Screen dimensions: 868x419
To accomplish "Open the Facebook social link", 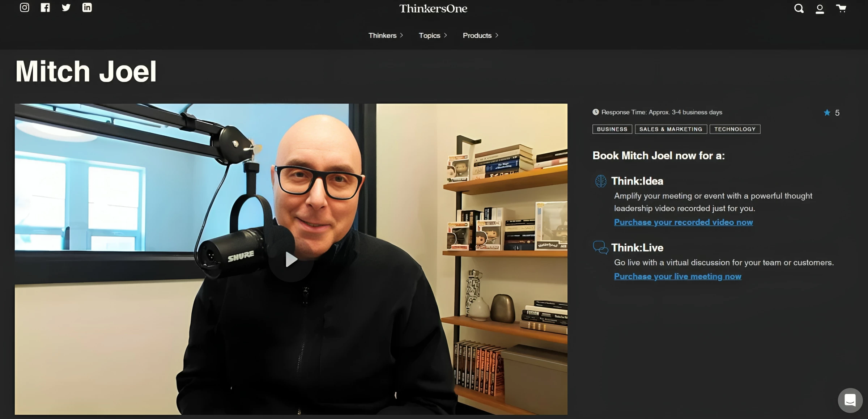I will click(45, 8).
